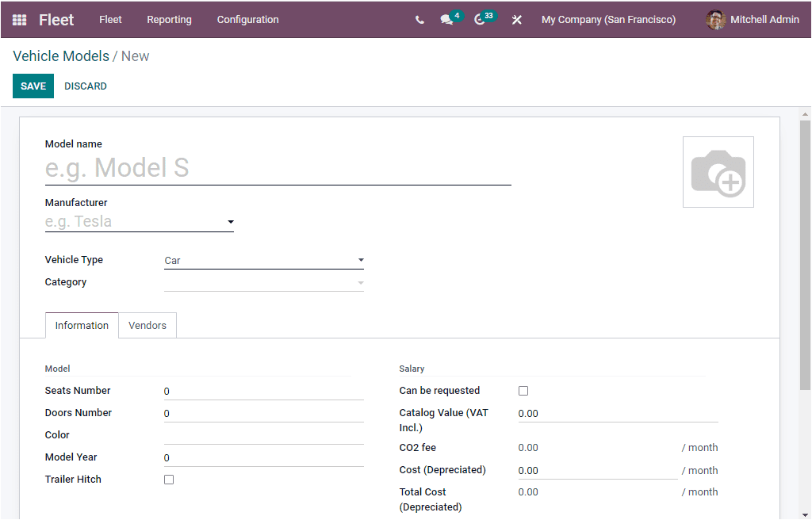
Task: Save the new vehicle model
Action: click(33, 86)
